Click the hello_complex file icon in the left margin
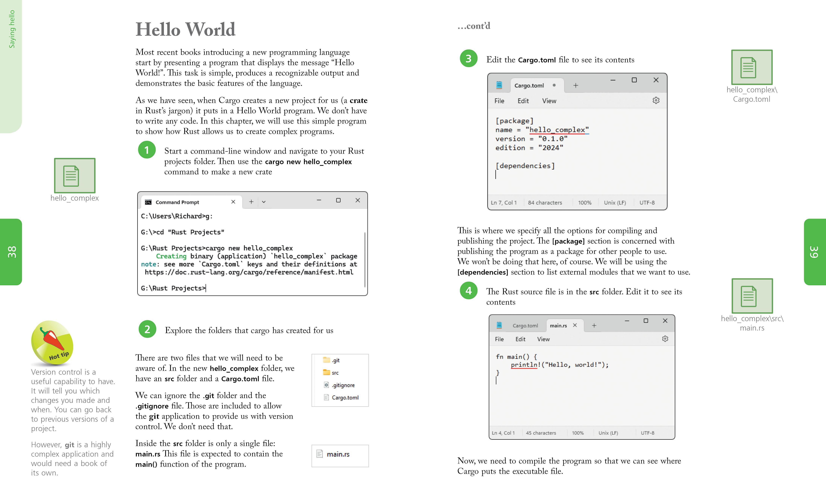This screenshot has height=504, width=826. point(75,175)
